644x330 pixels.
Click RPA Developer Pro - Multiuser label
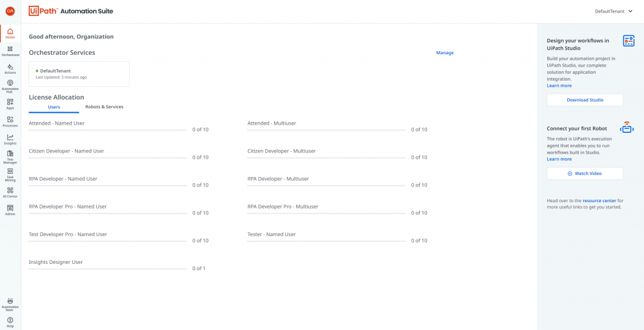pyautogui.click(x=283, y=207)
